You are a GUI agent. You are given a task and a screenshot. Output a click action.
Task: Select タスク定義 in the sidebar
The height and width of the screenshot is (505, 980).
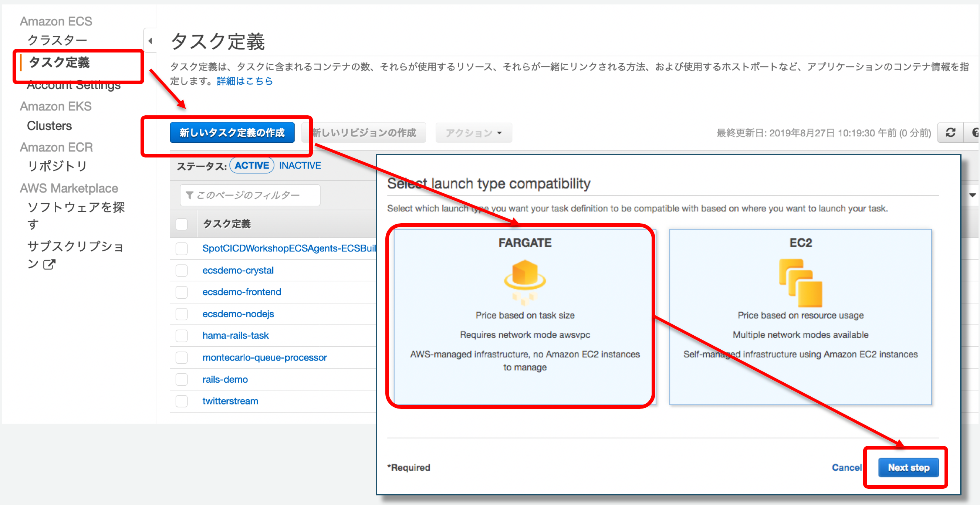[x=59, y=62]
